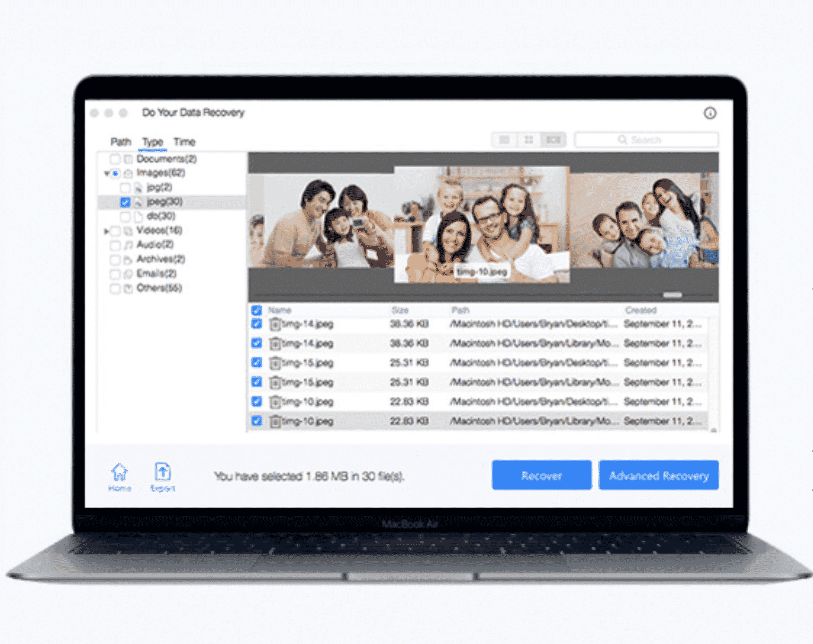Switch to the Path tab

(x=121, y=142)
